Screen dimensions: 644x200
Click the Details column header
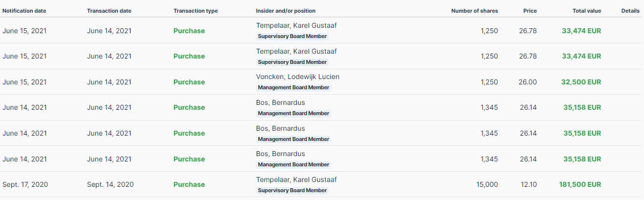click(x=630, y=11)
